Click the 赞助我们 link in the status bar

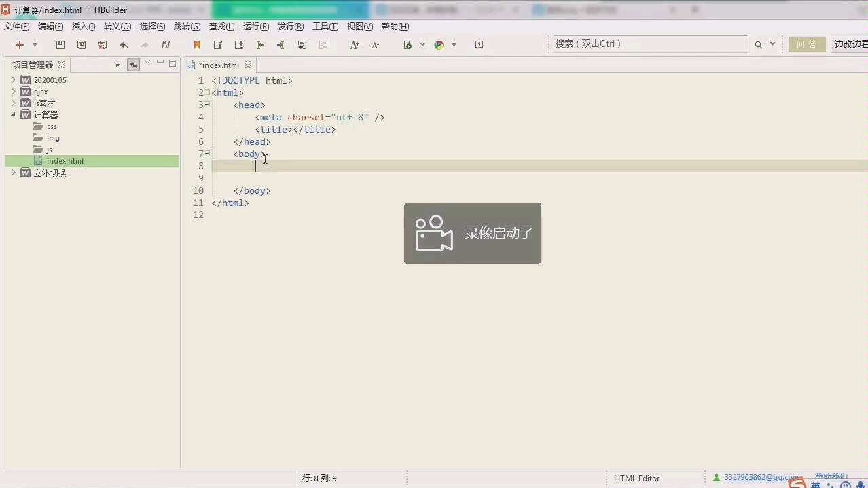coord(830,476)
